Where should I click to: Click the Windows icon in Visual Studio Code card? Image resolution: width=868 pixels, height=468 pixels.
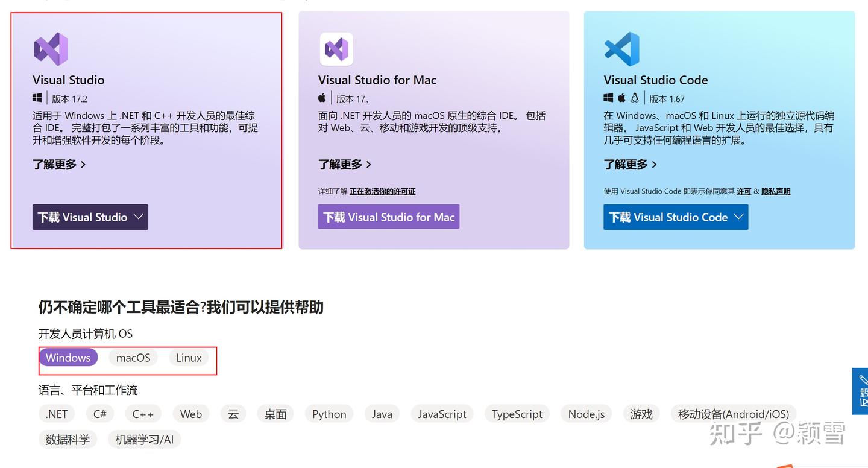[608, 98]
